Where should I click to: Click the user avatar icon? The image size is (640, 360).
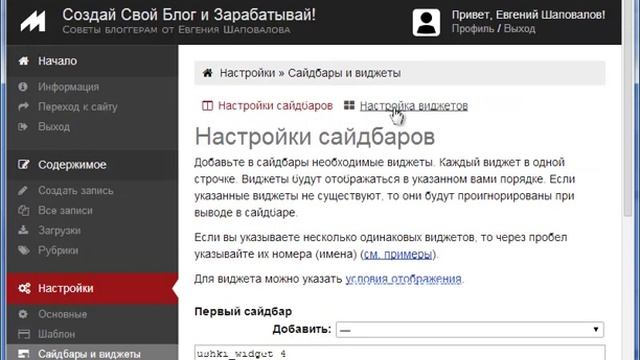click(x=426, y=22)
